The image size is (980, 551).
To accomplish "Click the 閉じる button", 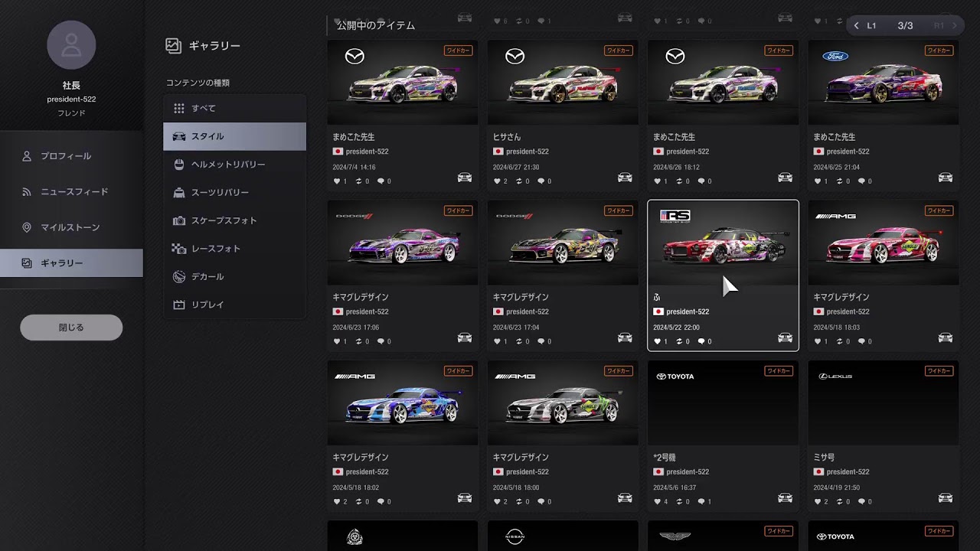I will click(x=71, y=328).
